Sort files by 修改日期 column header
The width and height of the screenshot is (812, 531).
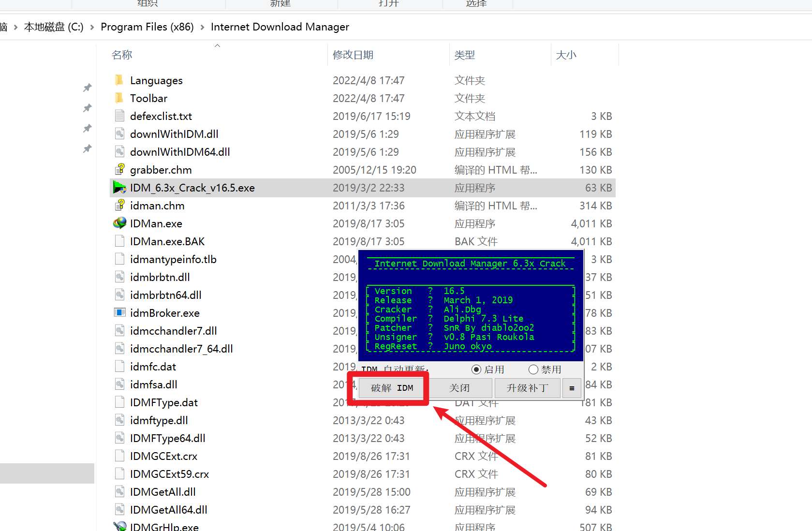point(353,55)
